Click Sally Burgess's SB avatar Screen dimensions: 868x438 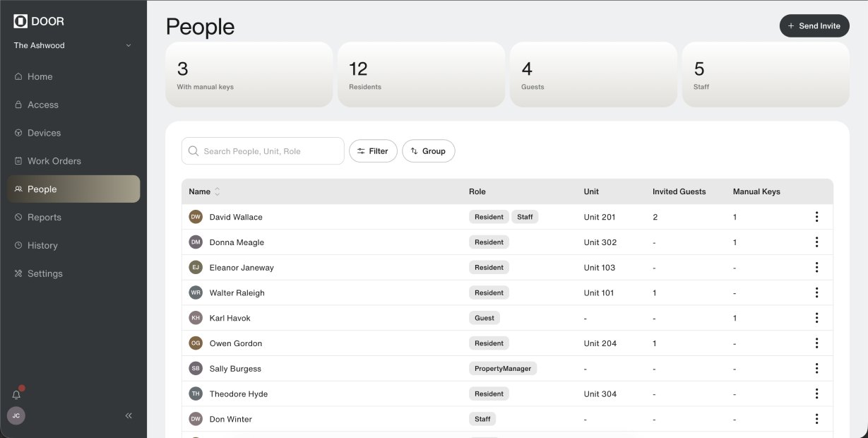click(196, 369)
